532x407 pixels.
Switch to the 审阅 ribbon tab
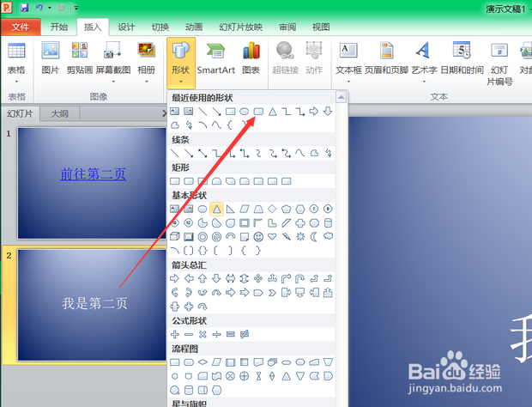pos(287,27)
